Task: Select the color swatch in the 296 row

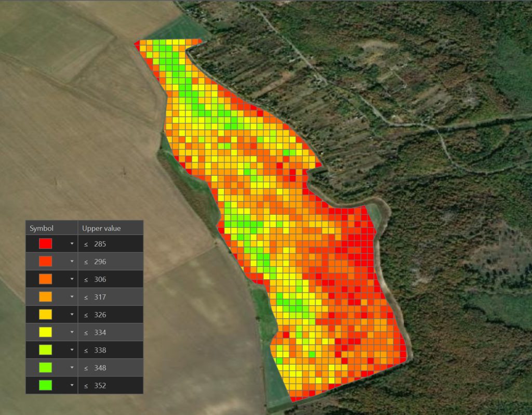Action: click(x=46, y=261)
